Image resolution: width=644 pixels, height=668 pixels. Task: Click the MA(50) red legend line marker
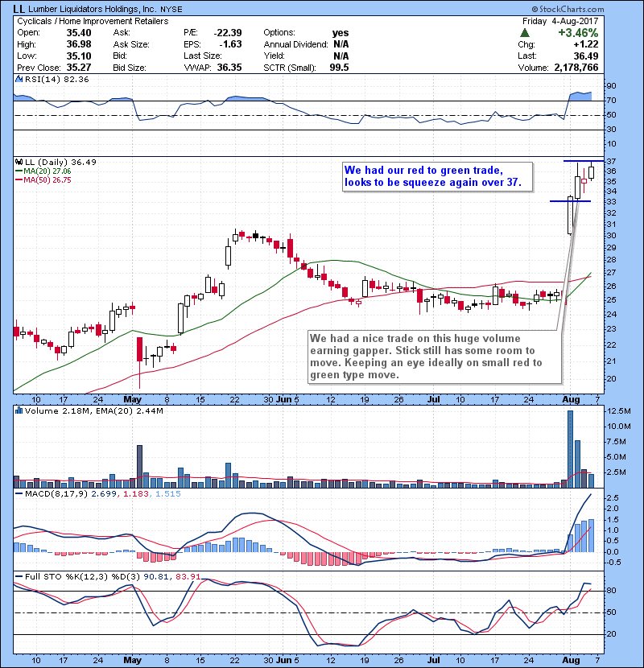pos(19,180)
